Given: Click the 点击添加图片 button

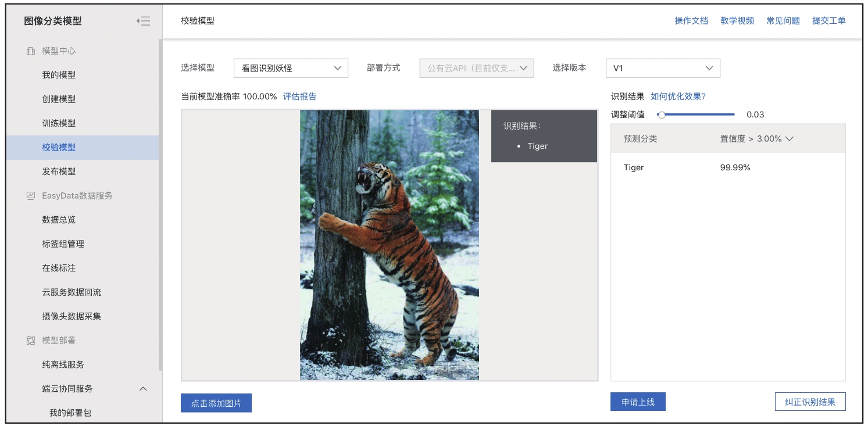Looking at the screenshot, I should coord(216,403).
